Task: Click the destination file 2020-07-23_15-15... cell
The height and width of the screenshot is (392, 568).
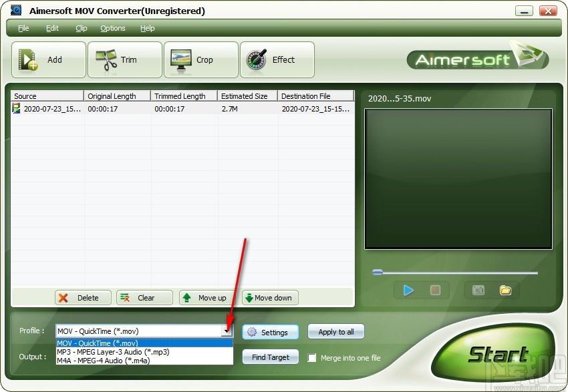Action: 315,109
